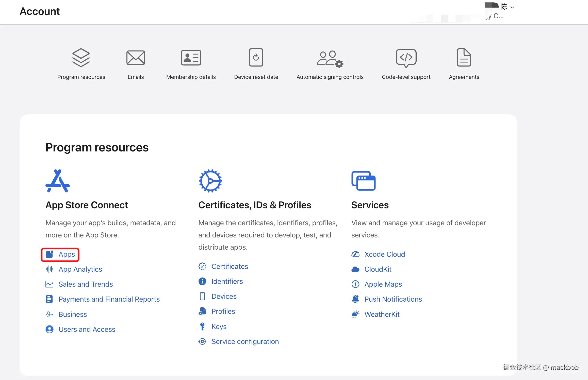
Task: Open the Business link
Action: 73,314
